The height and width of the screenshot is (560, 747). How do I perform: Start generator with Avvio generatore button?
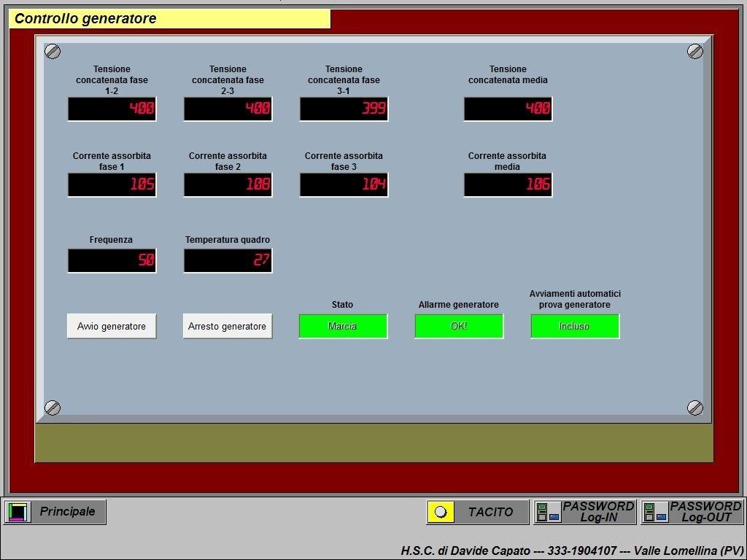click(112, 326)
